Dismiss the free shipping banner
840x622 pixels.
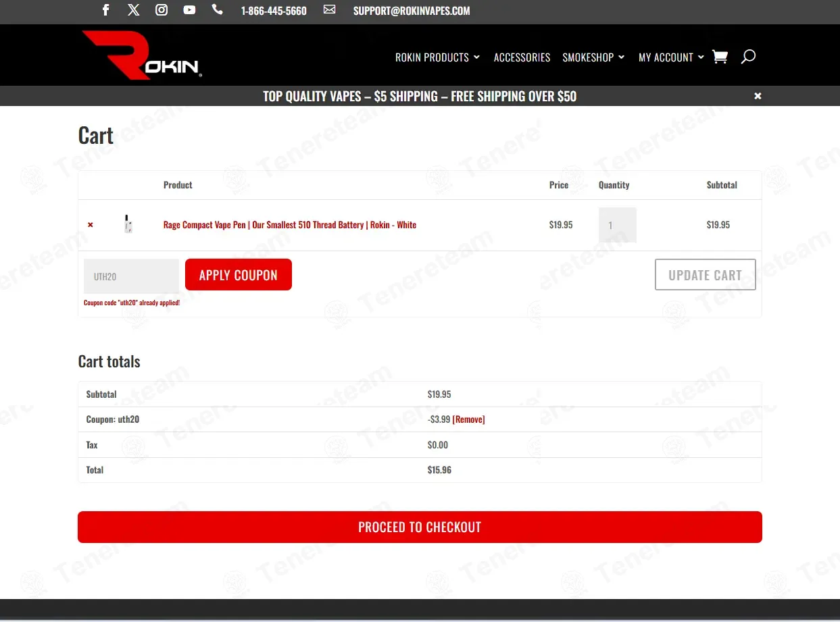[x=758, y=96]
